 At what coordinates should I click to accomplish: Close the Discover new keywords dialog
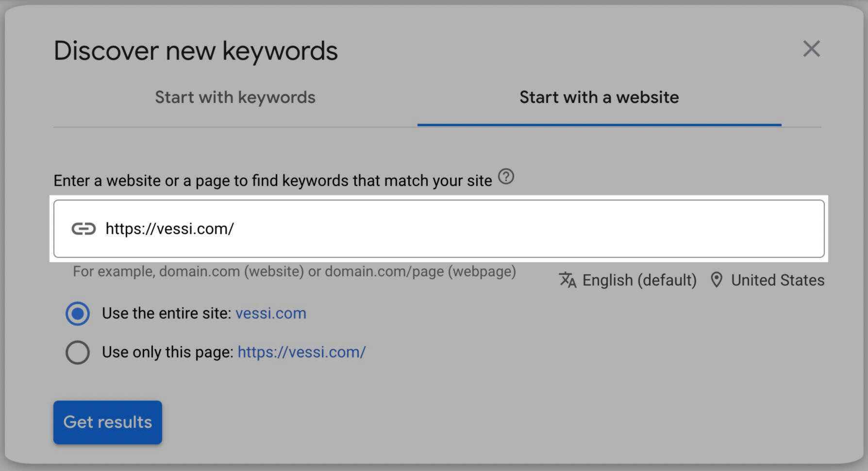tap(811, 49)
